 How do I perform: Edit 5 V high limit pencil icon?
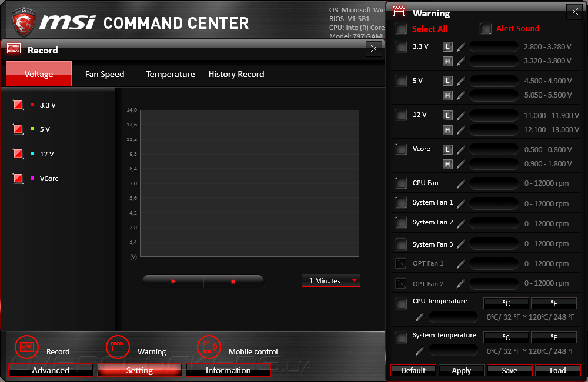(x=461, y=95)
